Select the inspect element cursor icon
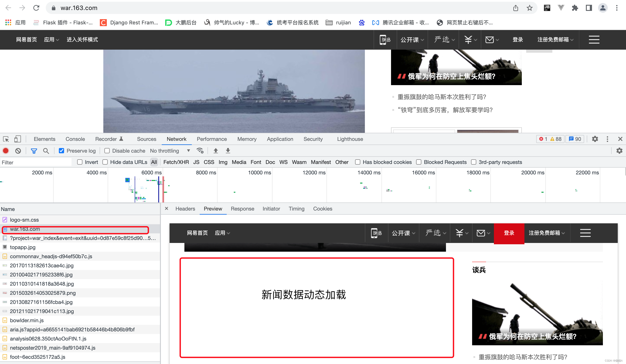Screen dimensions: 626x364 point(6,139)
